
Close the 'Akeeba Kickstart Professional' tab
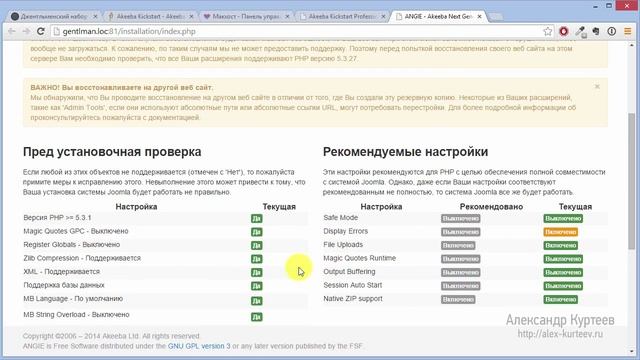click(x=383, y=16)
